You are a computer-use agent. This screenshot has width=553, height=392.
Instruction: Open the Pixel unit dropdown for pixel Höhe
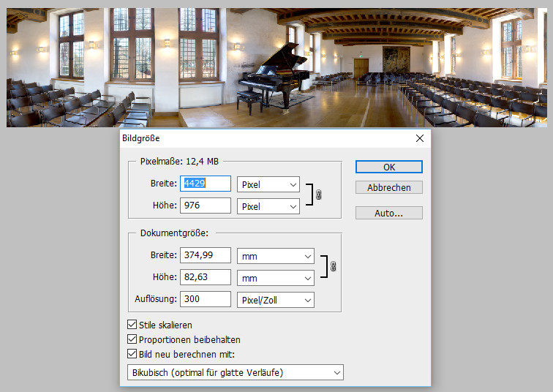click(x=268, y=206)
